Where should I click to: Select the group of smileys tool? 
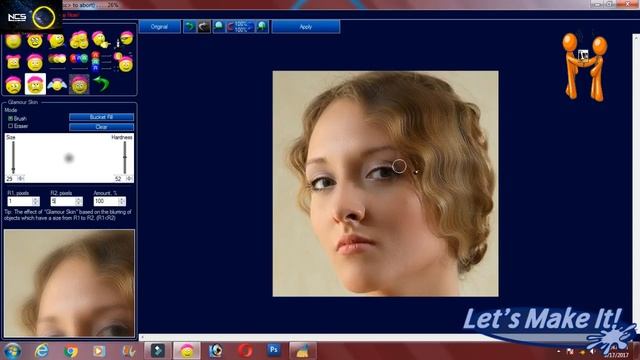pos(79,40)
